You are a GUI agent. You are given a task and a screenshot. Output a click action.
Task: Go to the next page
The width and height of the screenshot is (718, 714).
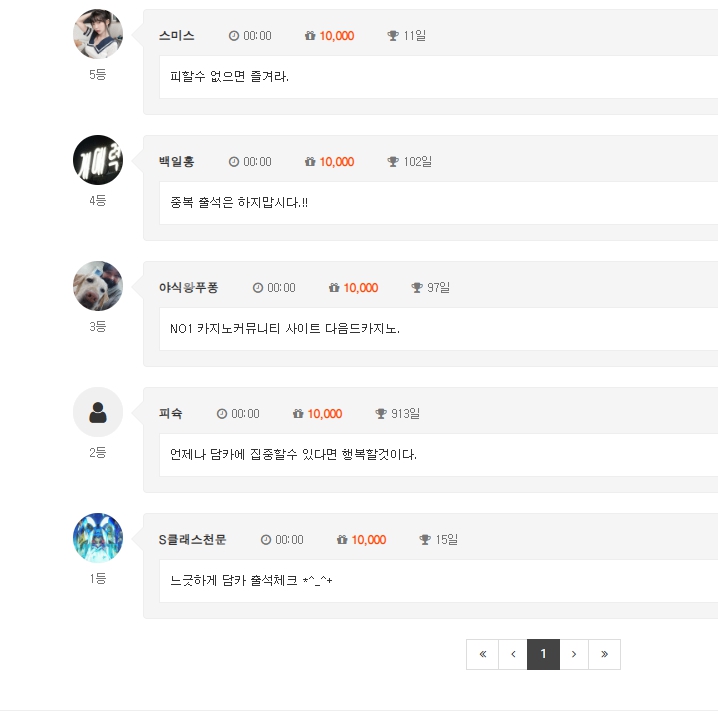574,654
